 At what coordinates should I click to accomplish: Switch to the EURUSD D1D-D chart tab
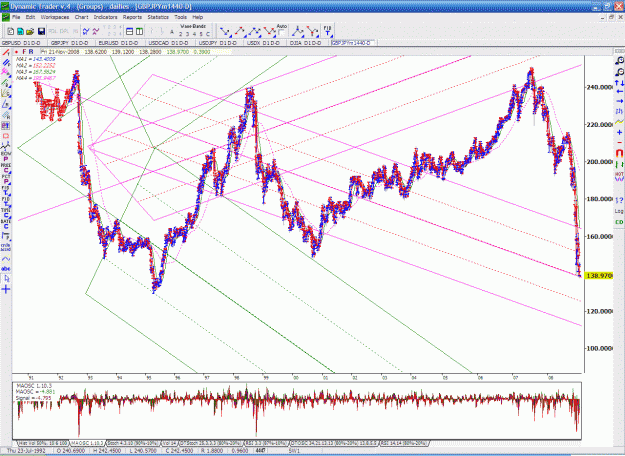(120, 43)
